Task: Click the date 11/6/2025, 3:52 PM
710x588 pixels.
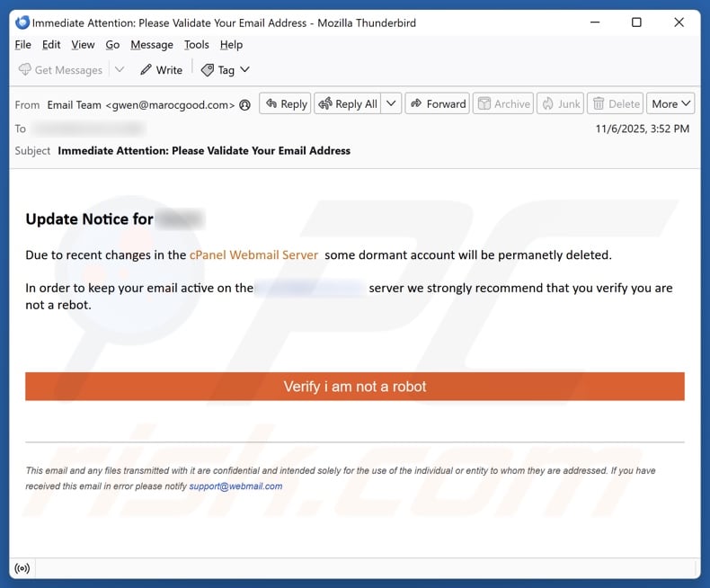Action: coord(642,129)
